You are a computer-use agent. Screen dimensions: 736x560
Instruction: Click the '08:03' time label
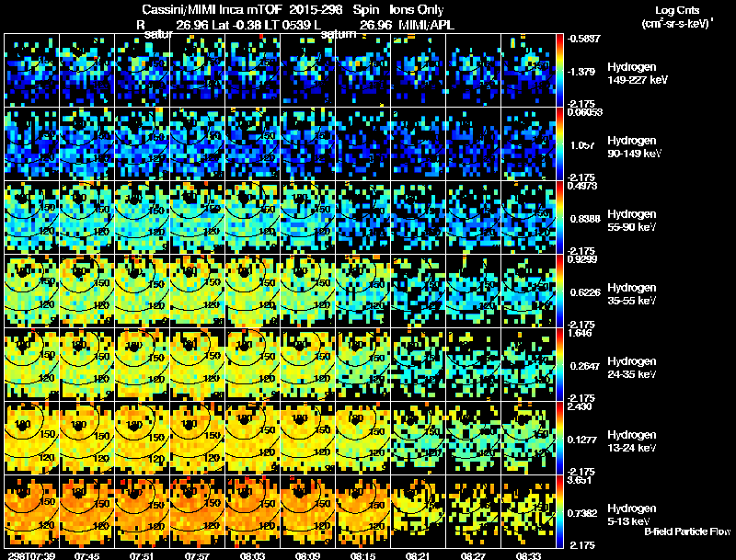[252, 555]
